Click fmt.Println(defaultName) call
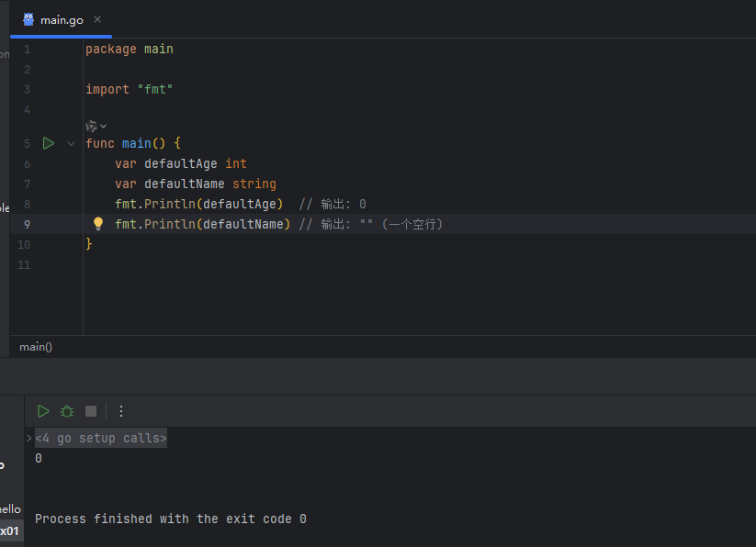The width and height of the screenshot is (756, 547). [x=202, y=224]
